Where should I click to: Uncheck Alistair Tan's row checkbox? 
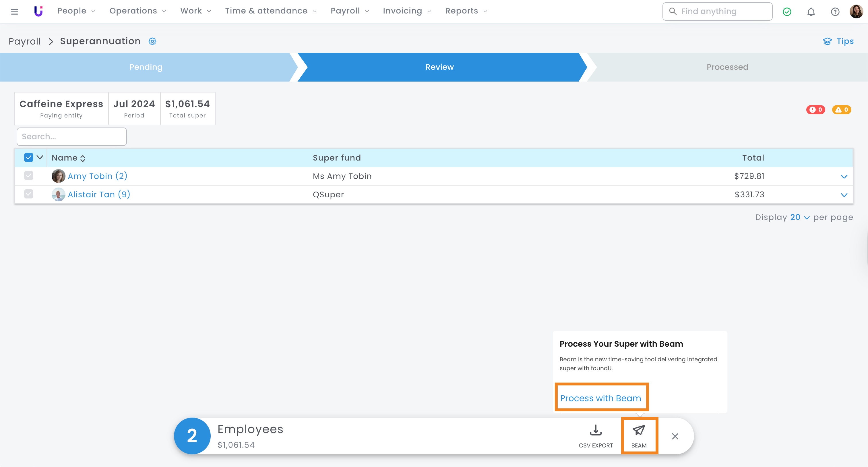29,194
